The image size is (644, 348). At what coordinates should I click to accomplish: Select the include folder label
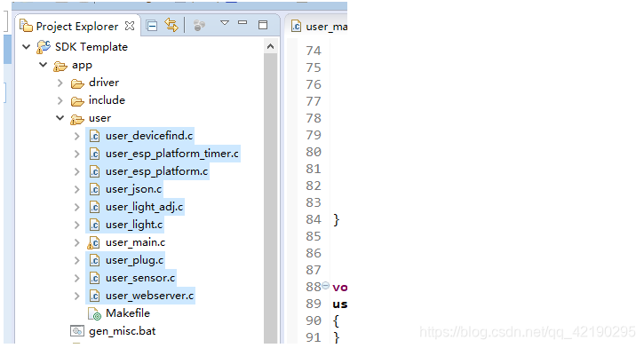(107, 100)
